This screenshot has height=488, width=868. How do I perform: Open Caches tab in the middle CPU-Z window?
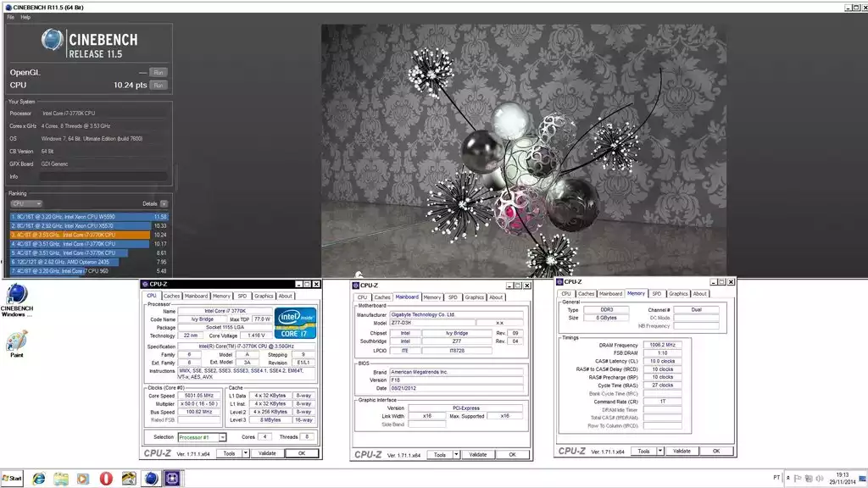[382, 297]
